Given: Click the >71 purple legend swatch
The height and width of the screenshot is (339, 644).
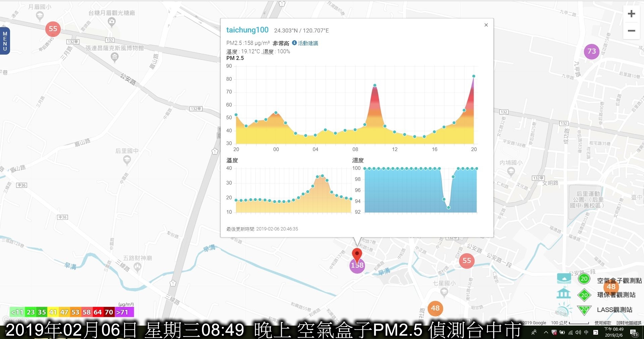Looking at the screenshot, I should tap(124, 312).
